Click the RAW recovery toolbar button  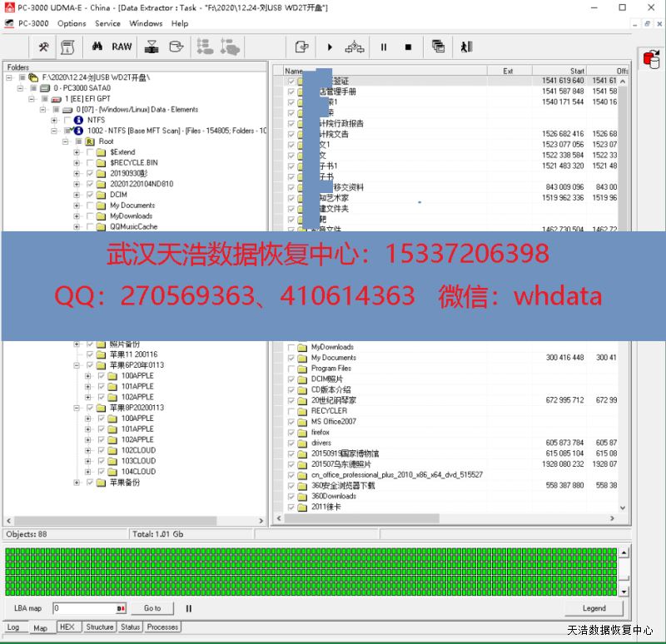click(122, 47)
